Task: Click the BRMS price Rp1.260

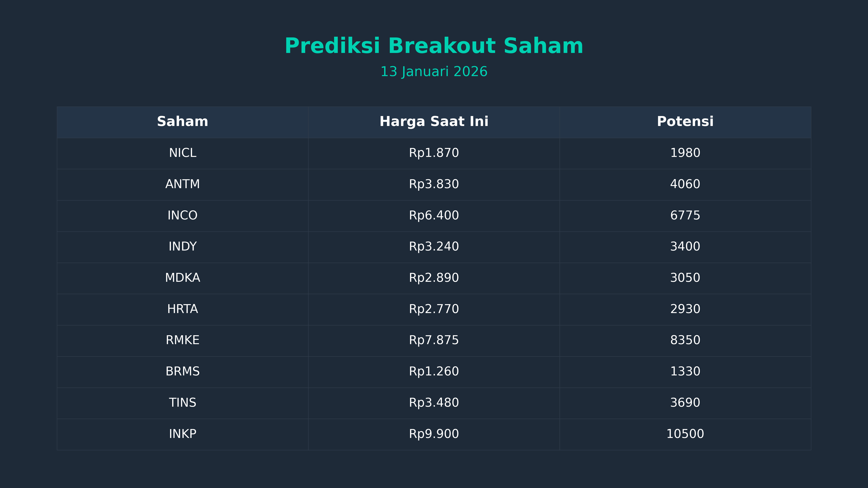Action: point(434,371)
